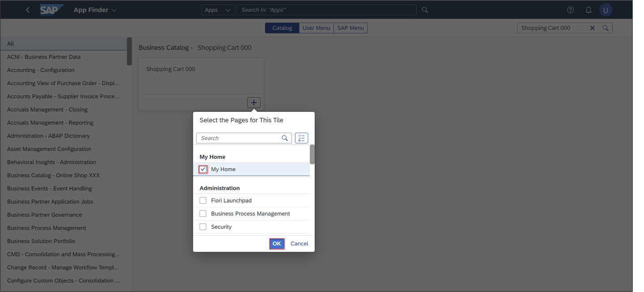Focus the Search In Apps field

[327, 10]
